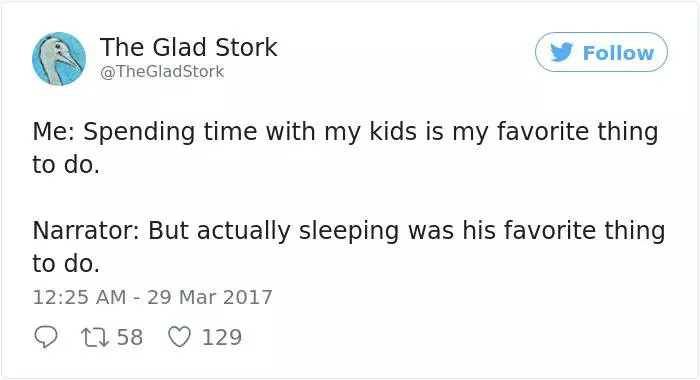Click the final 'to do.' text

click(66, 263)
